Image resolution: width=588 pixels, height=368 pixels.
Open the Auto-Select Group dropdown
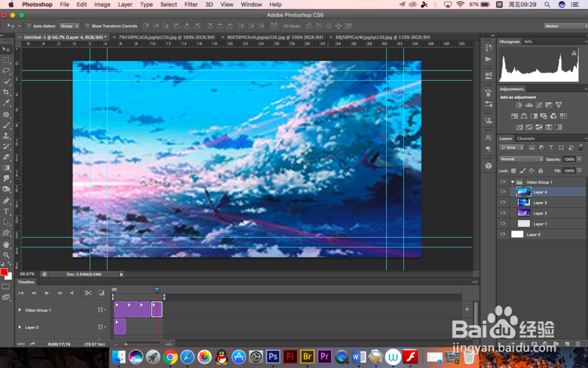coord(69,26)
